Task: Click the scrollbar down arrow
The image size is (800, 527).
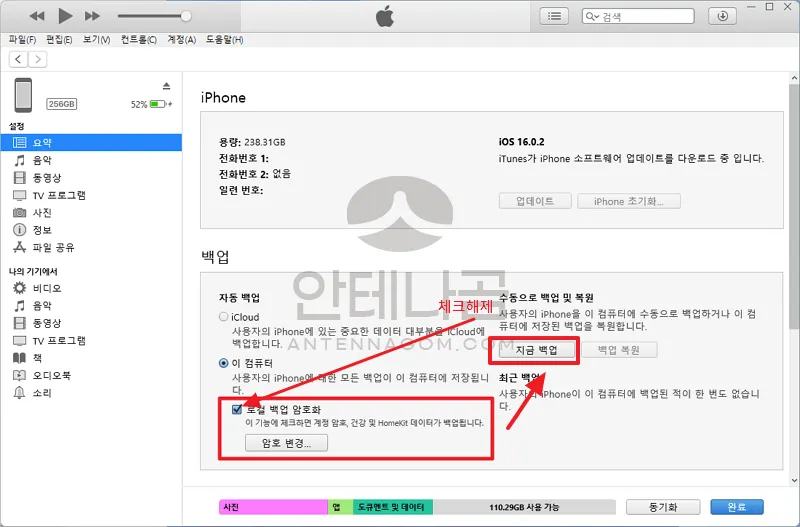Action: tap(794, 480)
